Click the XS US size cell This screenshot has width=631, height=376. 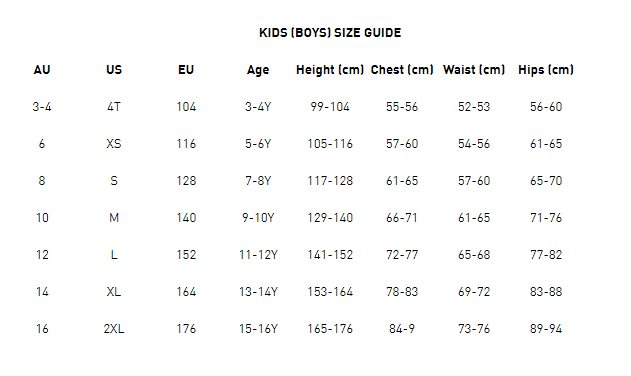click(114, 144)
